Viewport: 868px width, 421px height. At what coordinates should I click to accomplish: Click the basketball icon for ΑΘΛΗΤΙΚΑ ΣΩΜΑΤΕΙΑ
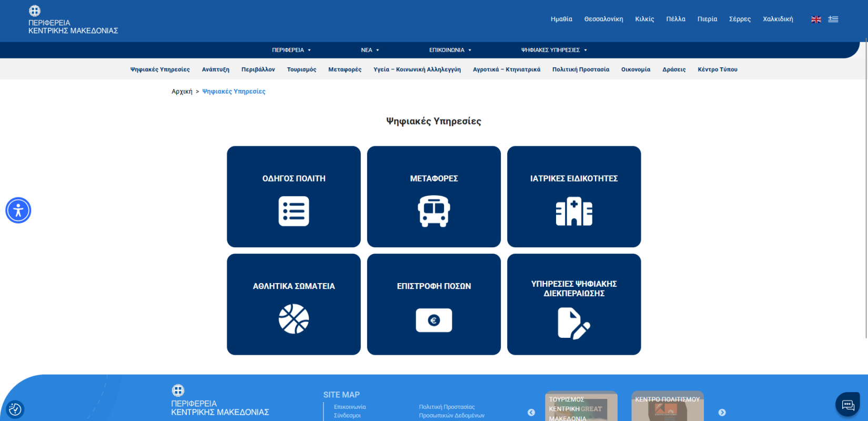(x=294, y=319)
